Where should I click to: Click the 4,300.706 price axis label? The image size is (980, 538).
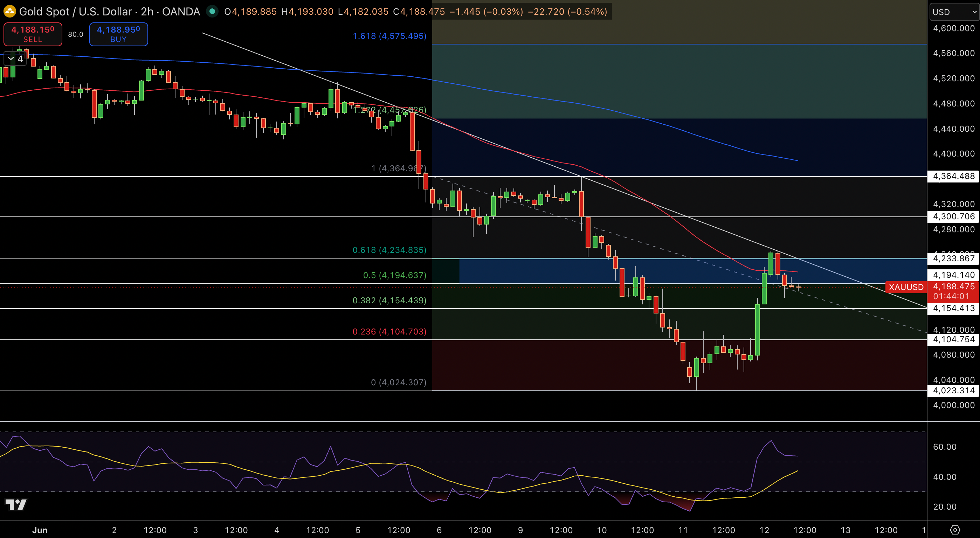pos(953,216)
